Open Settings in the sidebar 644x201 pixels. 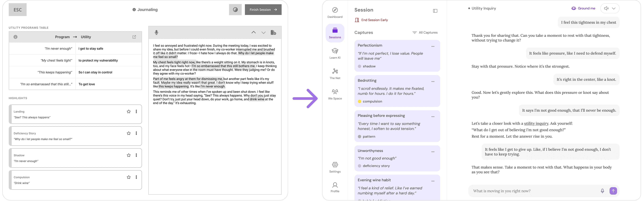click(x=335, y=167)
